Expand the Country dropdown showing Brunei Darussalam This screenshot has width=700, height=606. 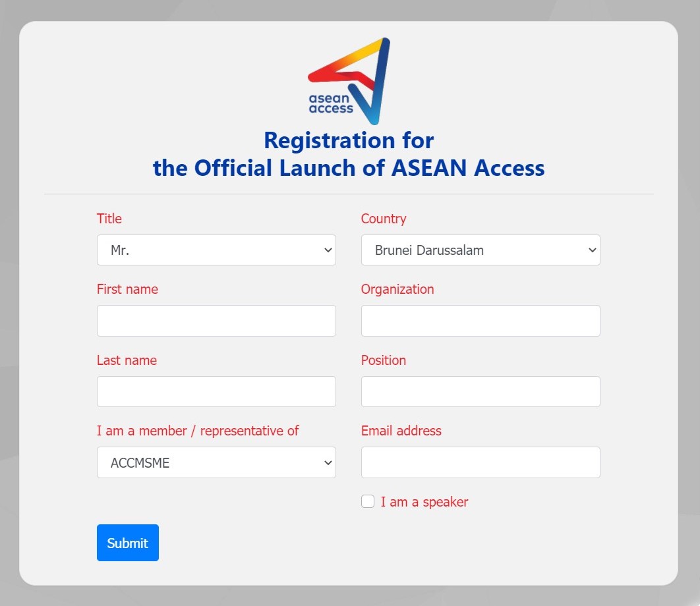pos(481,250)
